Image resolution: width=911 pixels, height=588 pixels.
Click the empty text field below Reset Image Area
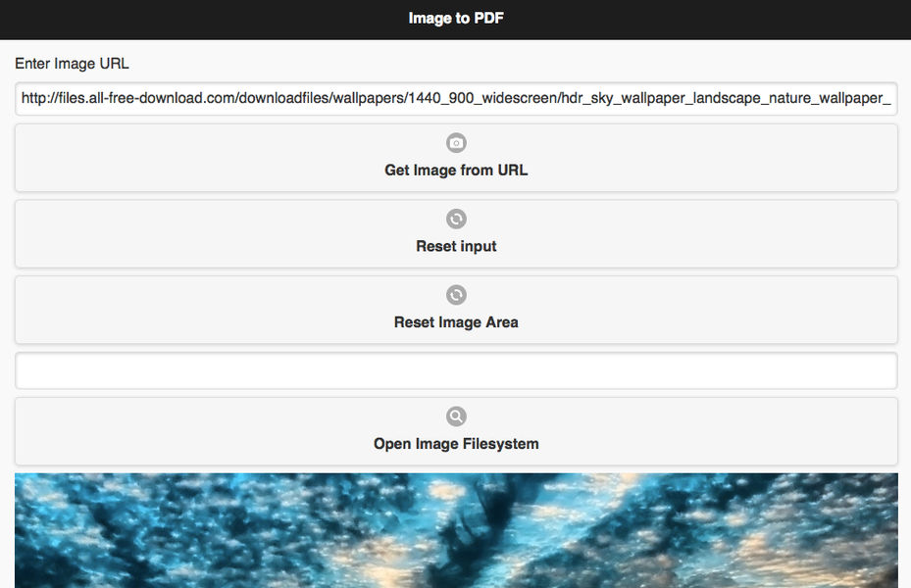coord(456,370)
